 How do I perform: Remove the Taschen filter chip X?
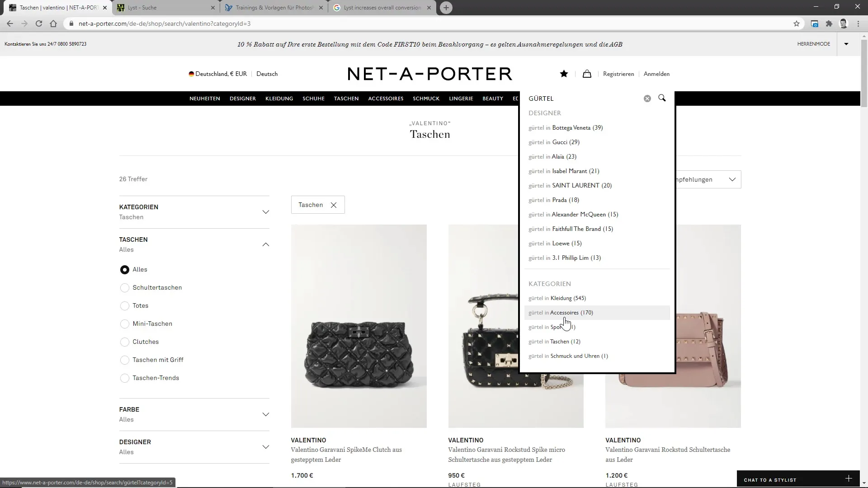[334, 205]
